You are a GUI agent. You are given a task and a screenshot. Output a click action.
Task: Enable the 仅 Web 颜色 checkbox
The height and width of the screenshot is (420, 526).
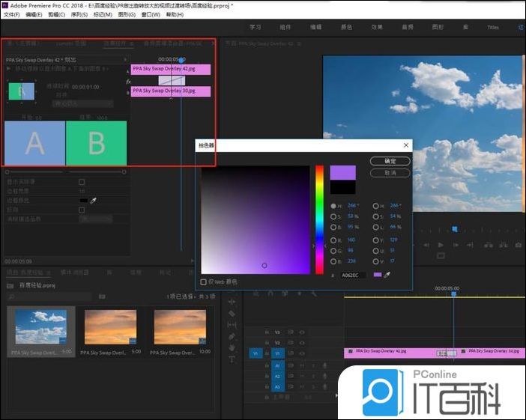click(x=205, y=282)
